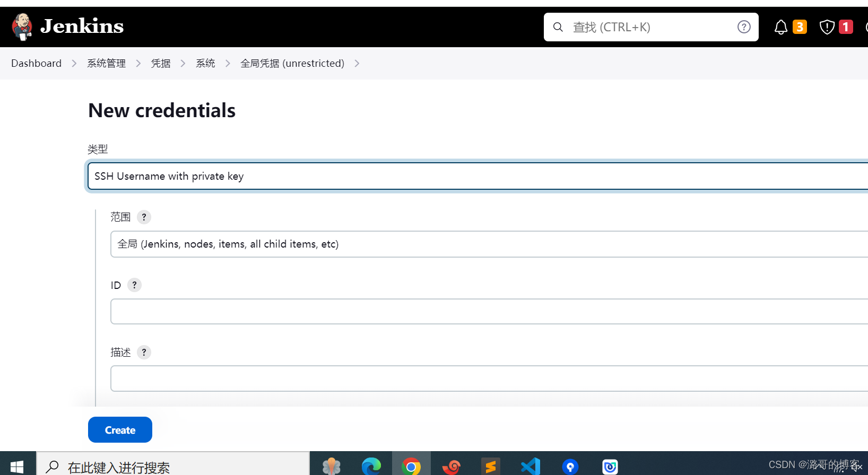Click the magnifier icon in the search box

pyautogui.click(x=558, y=27)
